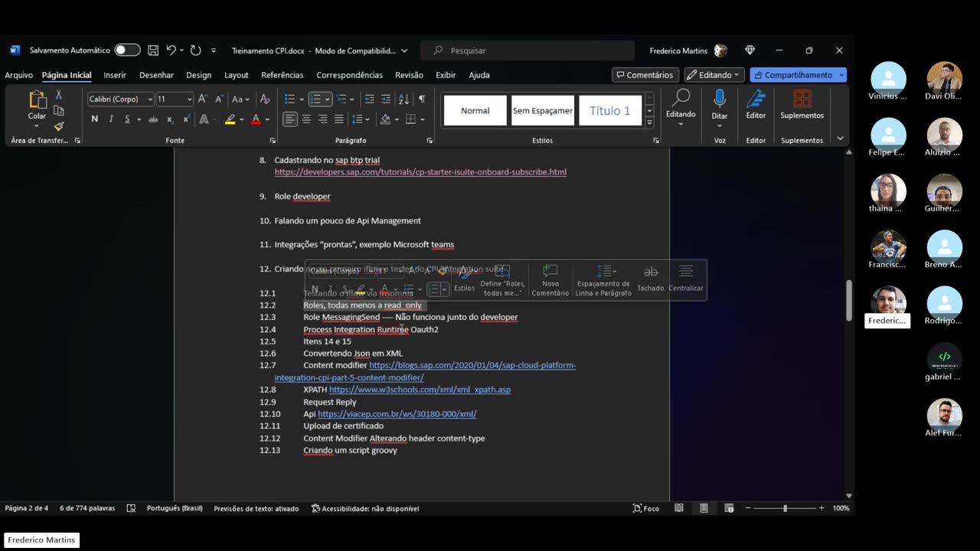Cut the selected text with scissors icon

pos(58,95)
